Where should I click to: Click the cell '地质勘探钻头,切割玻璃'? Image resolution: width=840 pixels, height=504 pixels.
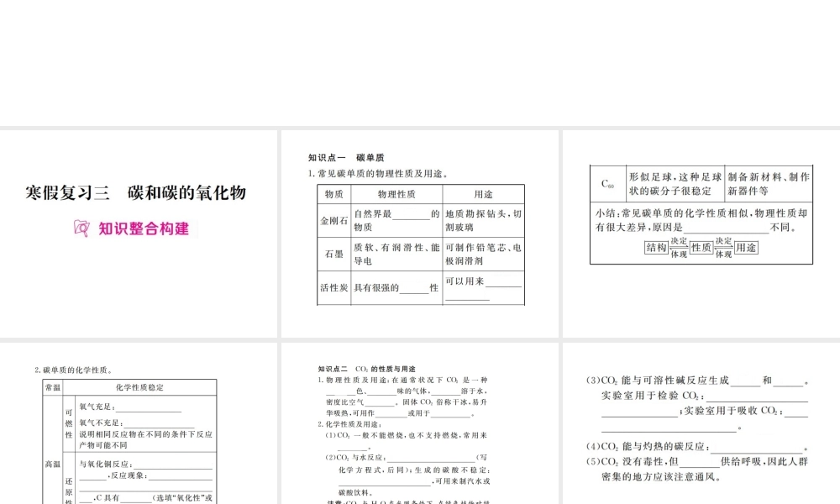click(483, 220)
